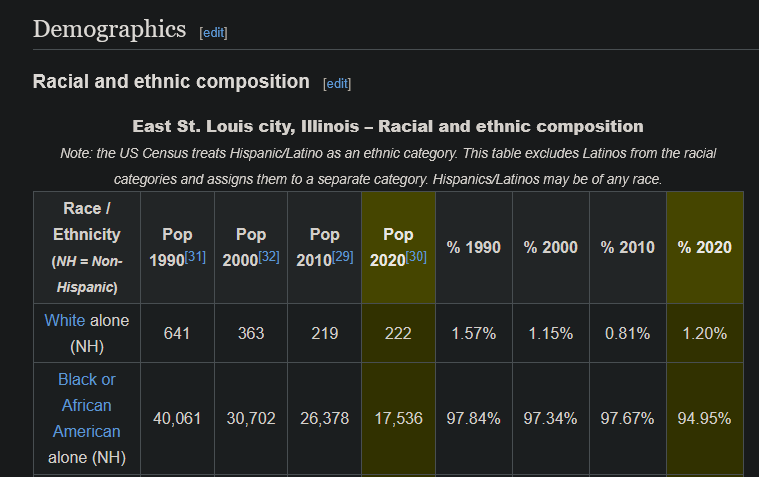The image size is (759, 477).
Task: Open citation 32 next to Pop 2000
Action: tap(269, 257)
